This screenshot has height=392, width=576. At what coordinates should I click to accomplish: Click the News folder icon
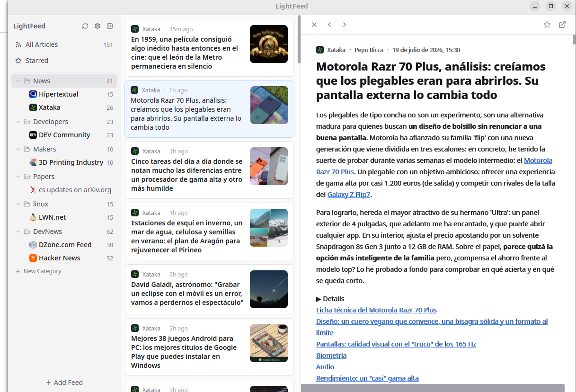(x=27, y=81)
